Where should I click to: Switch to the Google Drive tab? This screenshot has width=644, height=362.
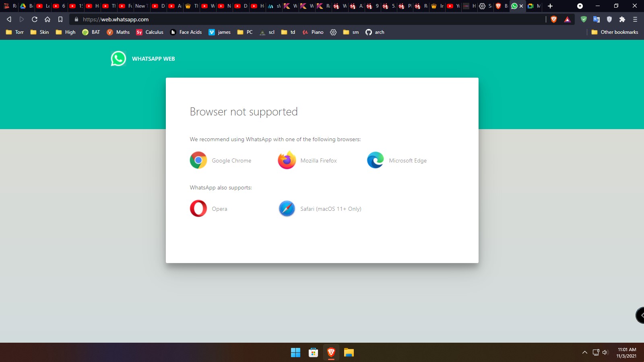26,6
